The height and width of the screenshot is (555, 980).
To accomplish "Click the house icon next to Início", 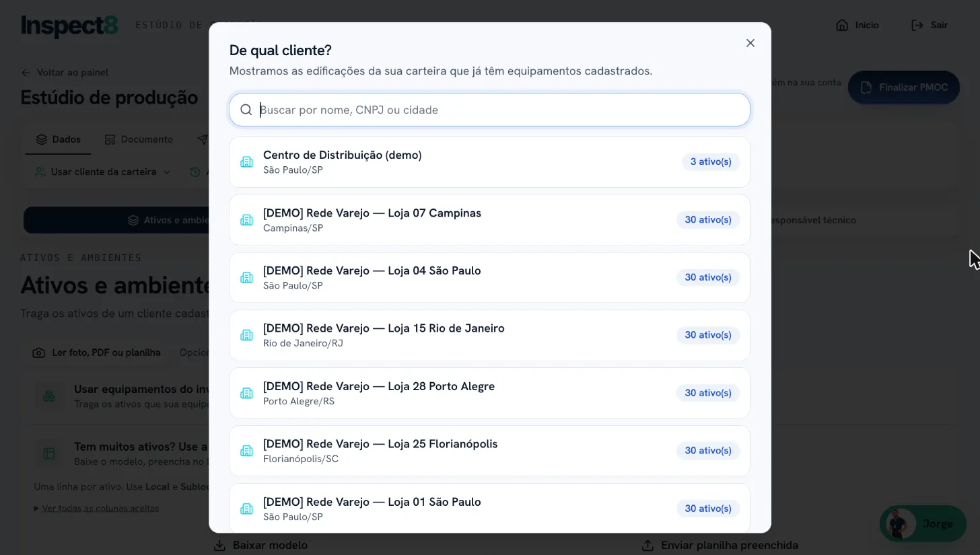I will [842, 25].
